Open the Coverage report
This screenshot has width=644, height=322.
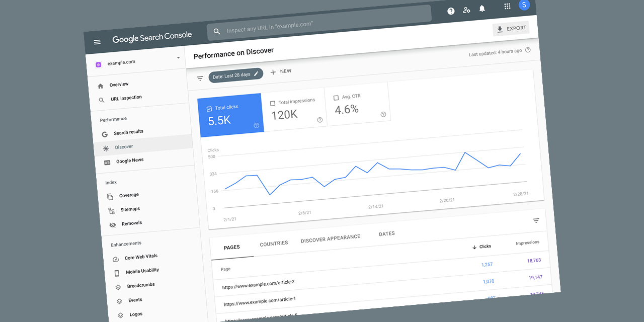[129, 195]
